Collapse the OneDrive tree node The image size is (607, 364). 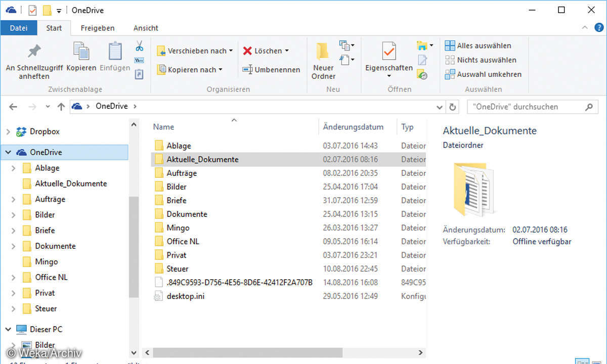click(x=8, y=152)
